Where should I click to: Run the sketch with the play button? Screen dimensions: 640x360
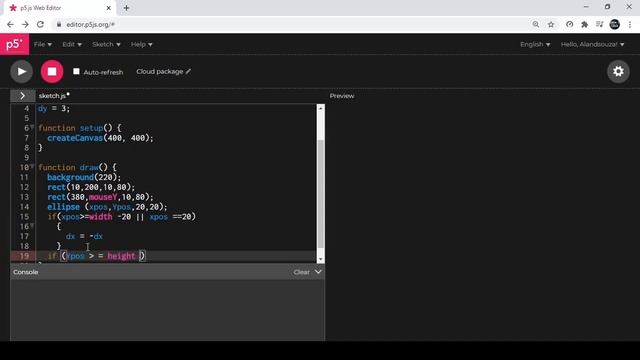21,71
